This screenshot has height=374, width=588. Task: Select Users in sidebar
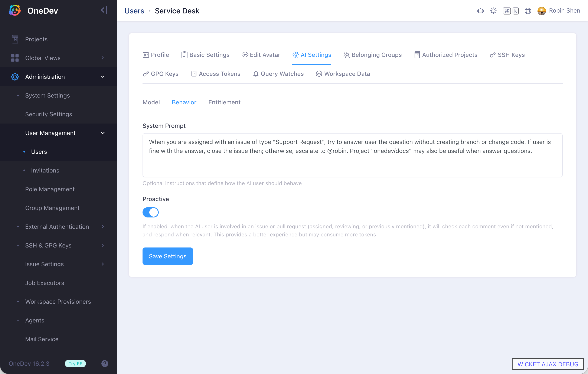click(39, 152)
